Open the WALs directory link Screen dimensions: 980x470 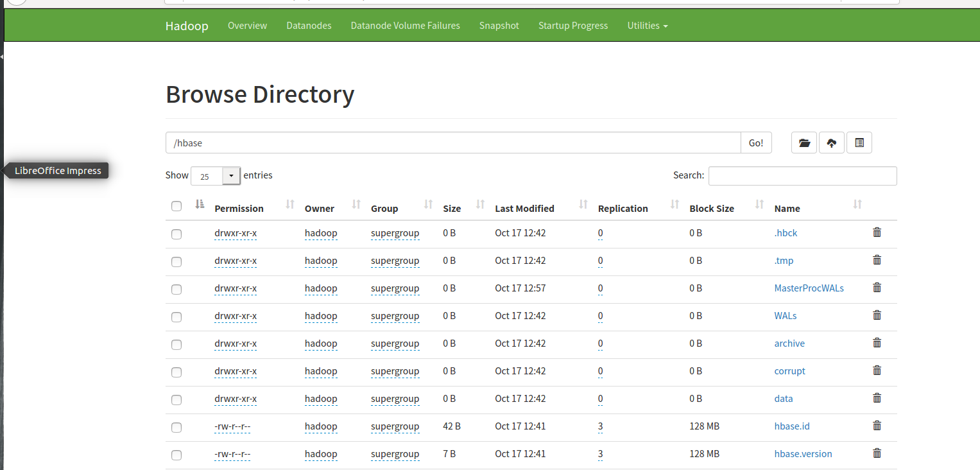pos(786,316)
